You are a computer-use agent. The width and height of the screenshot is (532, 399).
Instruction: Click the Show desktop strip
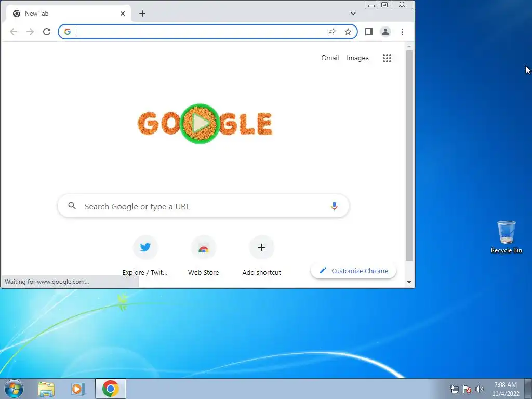tap(528, 389)
